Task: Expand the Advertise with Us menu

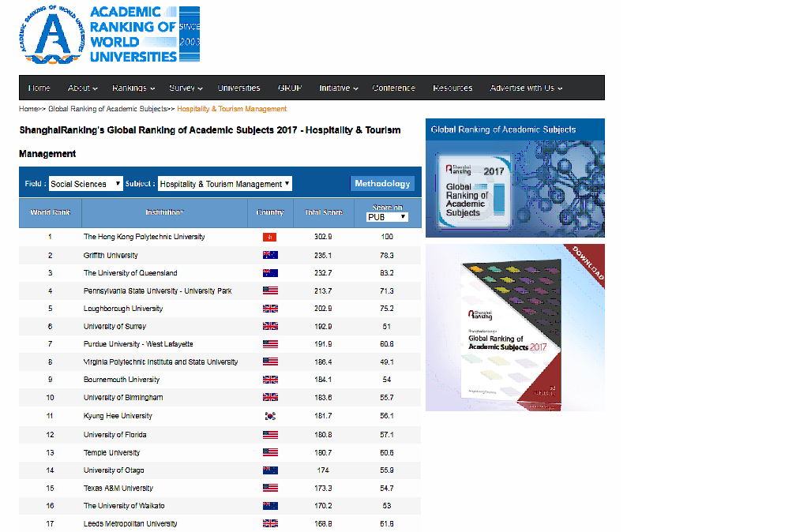Action: click(x=526, y=88)
